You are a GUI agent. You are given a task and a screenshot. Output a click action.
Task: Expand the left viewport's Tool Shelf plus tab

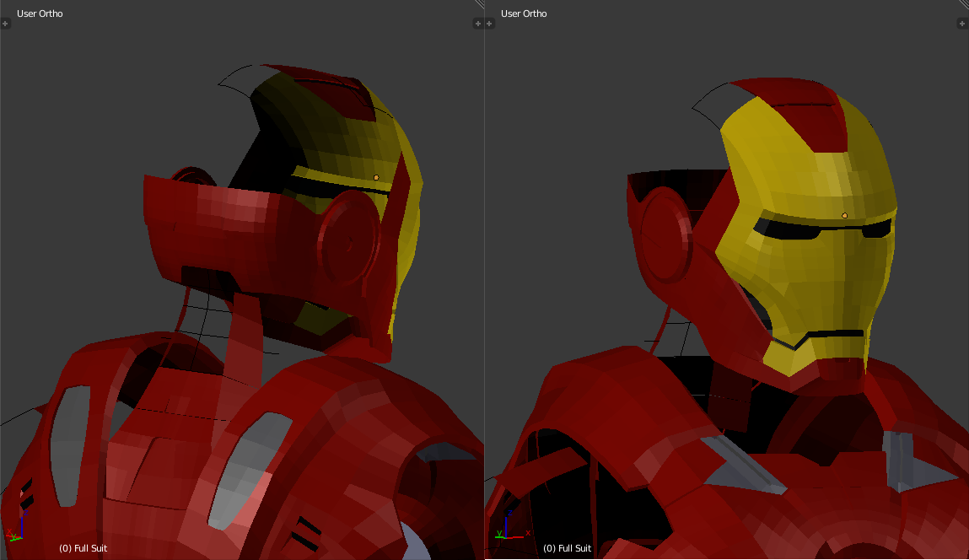click(x=5, y=24)
